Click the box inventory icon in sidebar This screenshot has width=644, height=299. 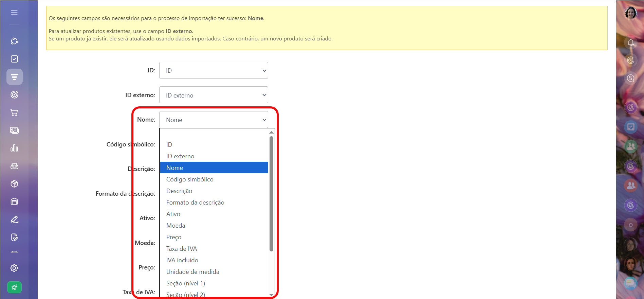click(x=14, y=184)
